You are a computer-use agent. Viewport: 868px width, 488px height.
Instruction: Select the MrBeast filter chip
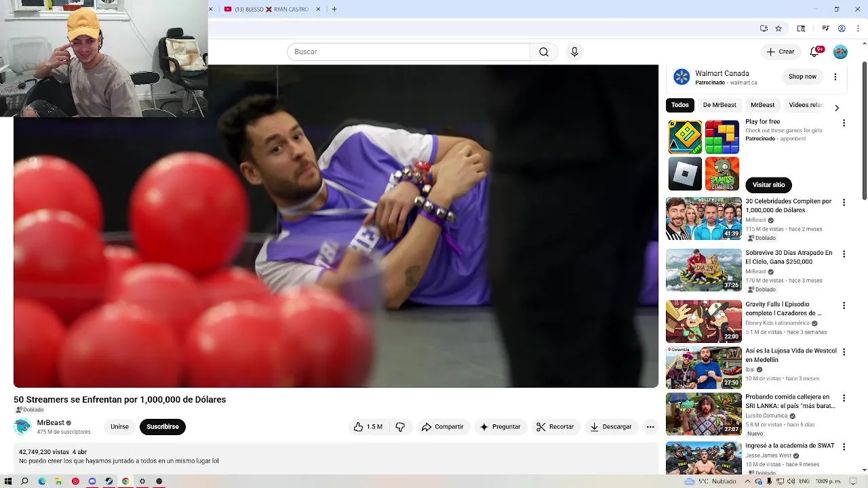click(x=762, y=105)
